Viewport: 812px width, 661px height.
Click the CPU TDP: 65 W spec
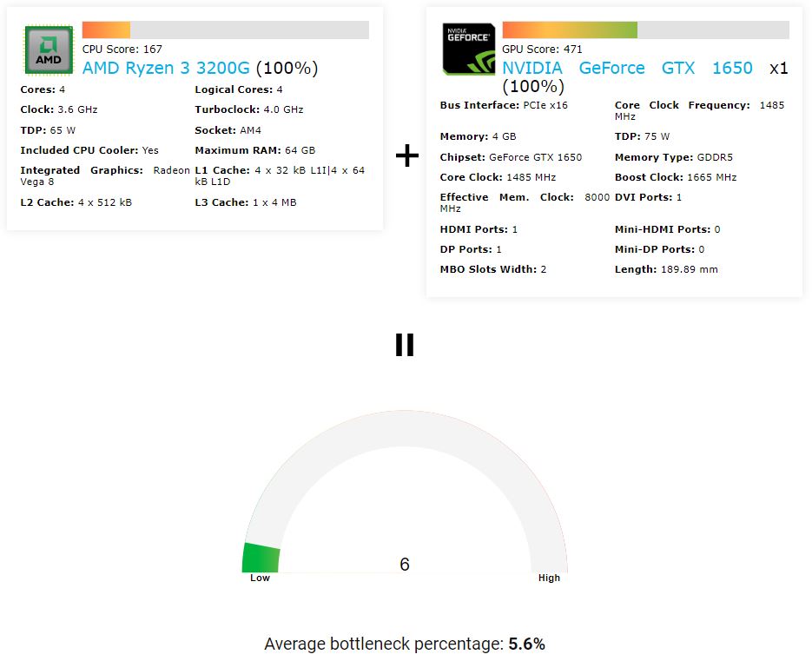48,130
